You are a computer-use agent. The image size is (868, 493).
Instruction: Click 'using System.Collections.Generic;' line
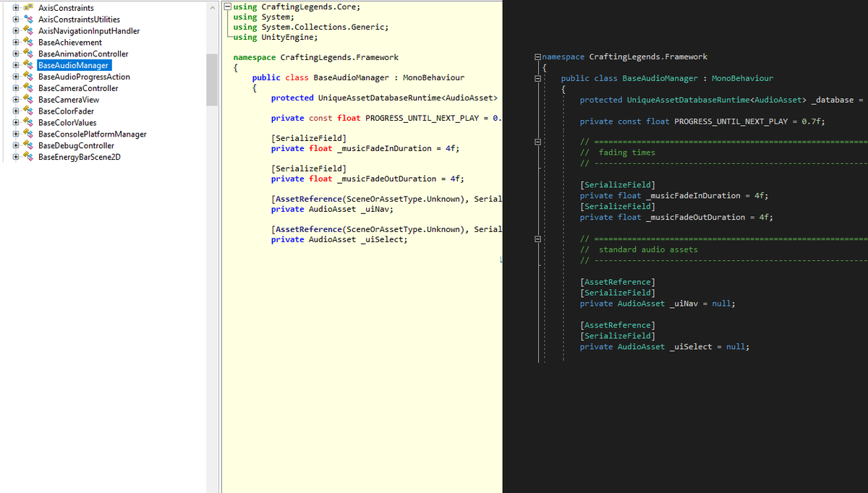(x=311, y=27)
